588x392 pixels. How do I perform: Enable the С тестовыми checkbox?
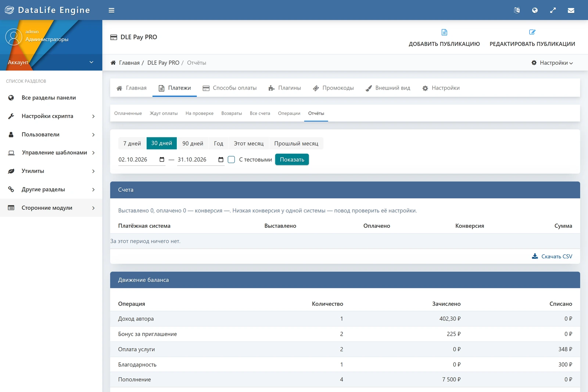click(x=231, y=159)
